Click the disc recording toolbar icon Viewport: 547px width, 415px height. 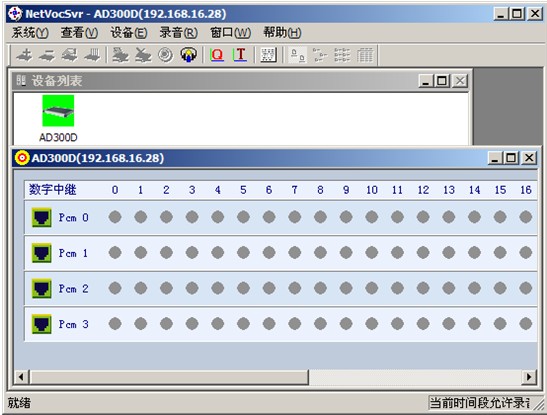[x=165, y=55]
